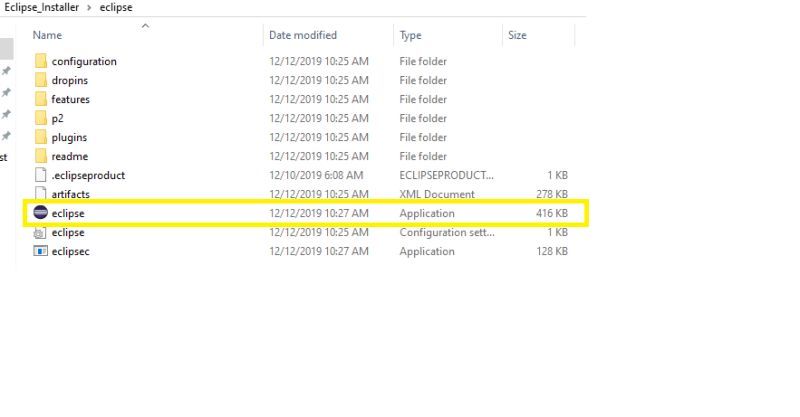
Task: Sort files by the Type column
Action: [410, 35]
